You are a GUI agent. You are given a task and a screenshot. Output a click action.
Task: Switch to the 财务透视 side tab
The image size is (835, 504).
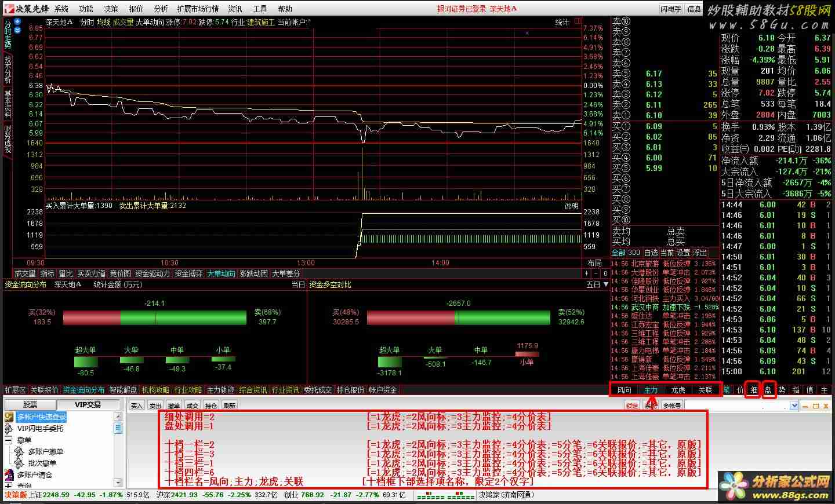coord(8,139)
